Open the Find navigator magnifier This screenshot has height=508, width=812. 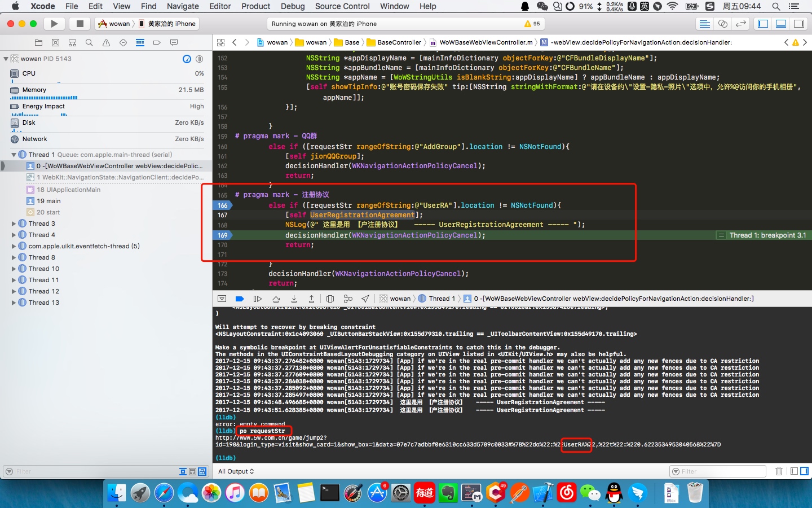[89, 42]
